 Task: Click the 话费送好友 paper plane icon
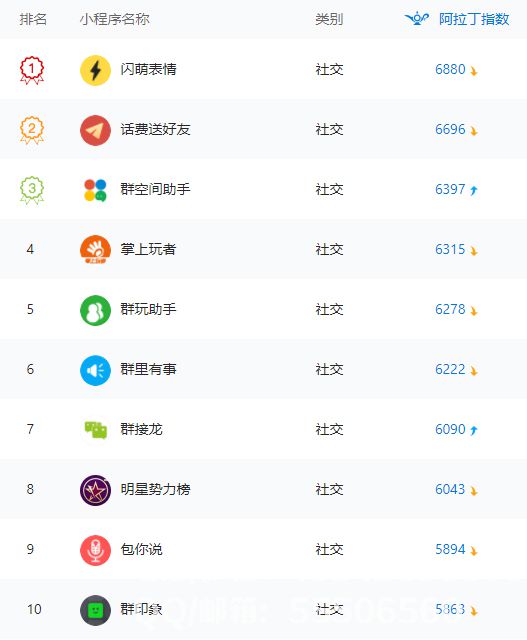(x=95, y=130)
